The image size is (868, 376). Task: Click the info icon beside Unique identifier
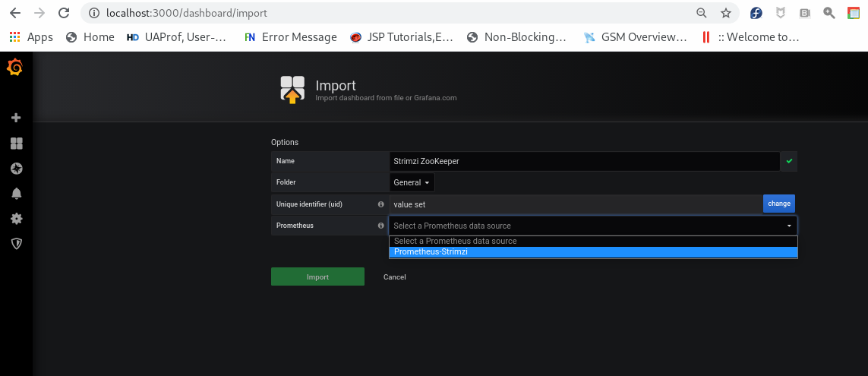[380, 204]
